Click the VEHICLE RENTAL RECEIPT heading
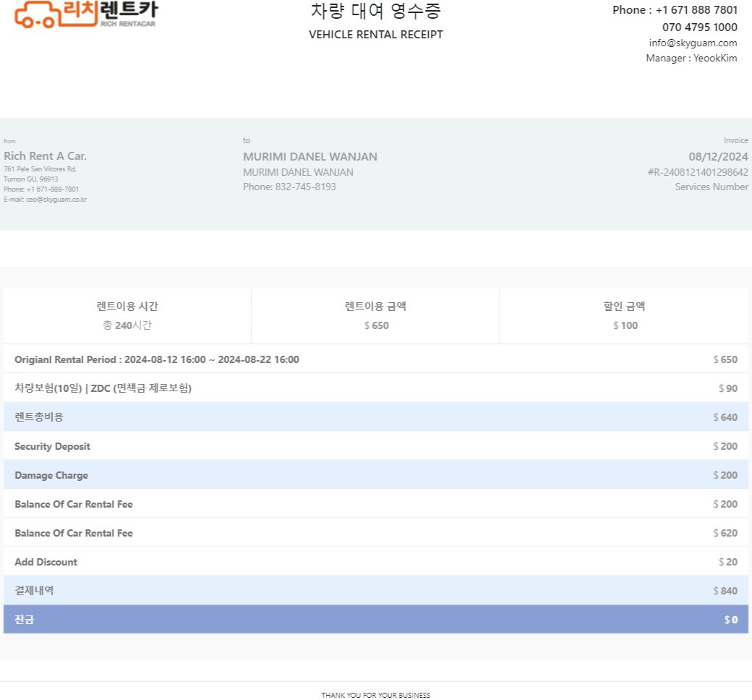The image size is (752, 700). pos(375,35)
